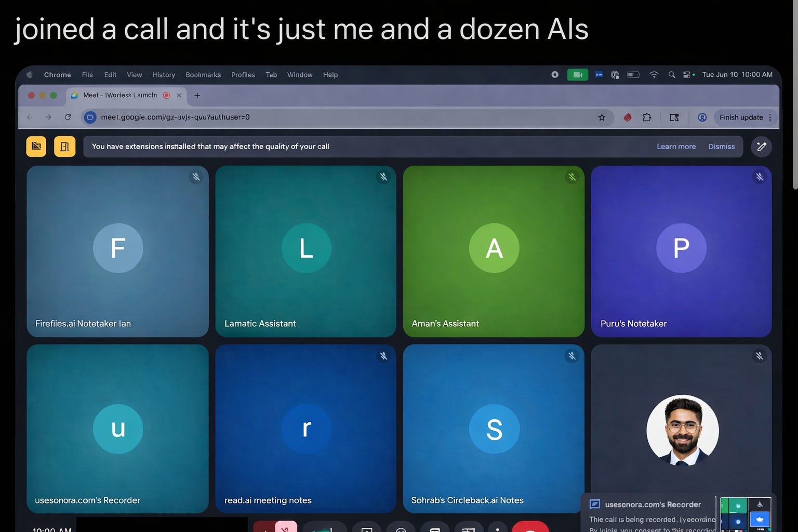Open the Wi-Fi status menu
Image resolution: width=798 pixels, height=532 pixels.
click(x=654, y=75)
